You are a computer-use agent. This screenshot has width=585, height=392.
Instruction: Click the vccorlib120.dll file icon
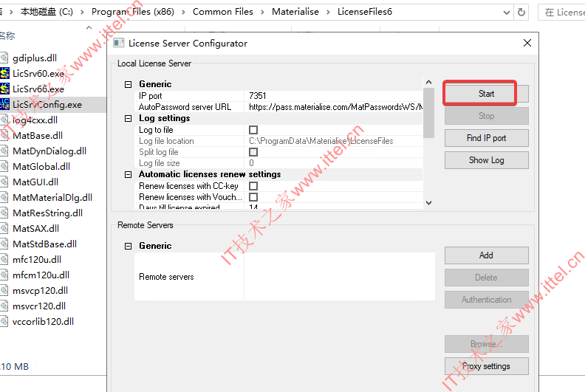[x=4, y=321]
